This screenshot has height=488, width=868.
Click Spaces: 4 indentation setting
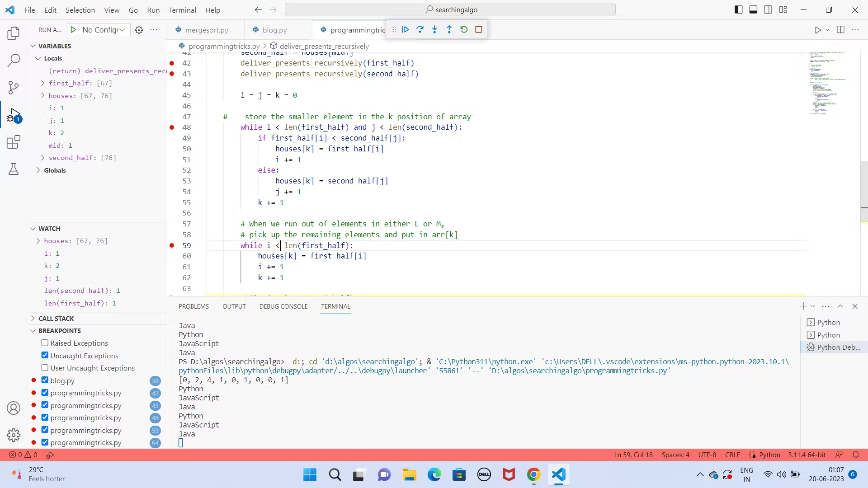tap(675, 455)
